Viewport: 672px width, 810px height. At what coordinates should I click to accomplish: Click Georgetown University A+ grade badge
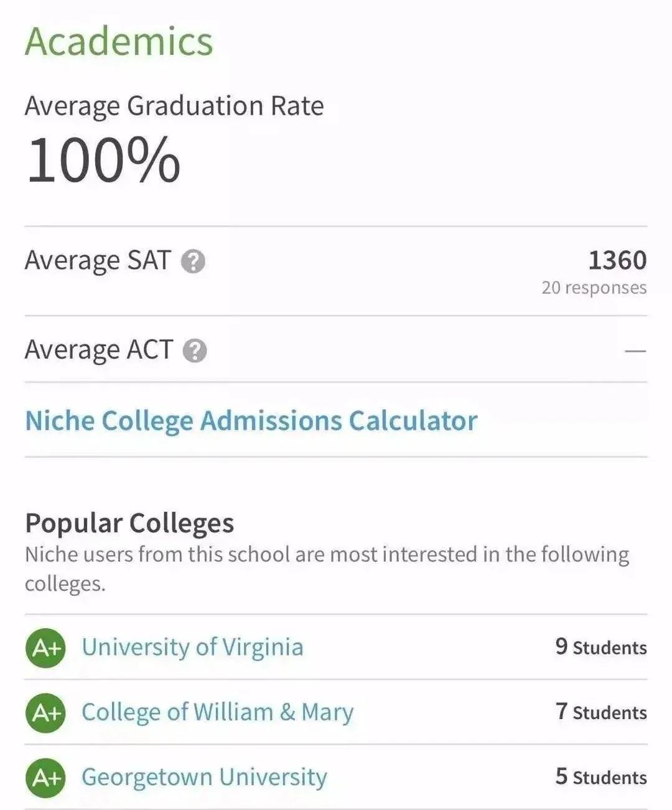(x=45, y=777)
